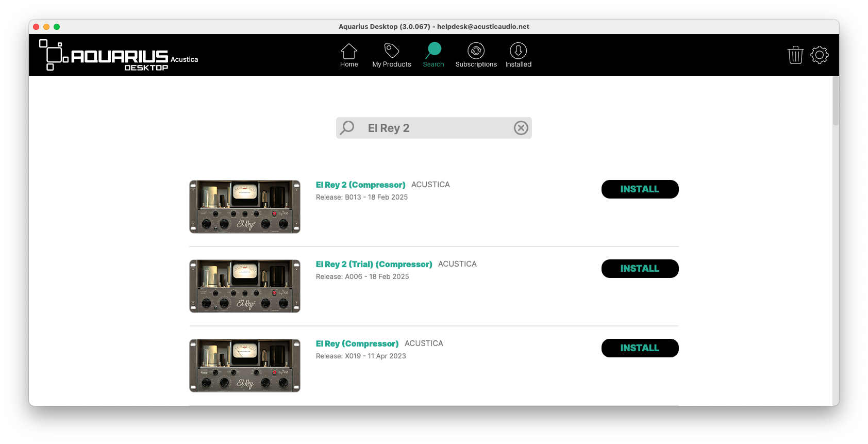Install El Rey (Compressor)
Screen dimensions: 868x444
(x=640, y=348)
